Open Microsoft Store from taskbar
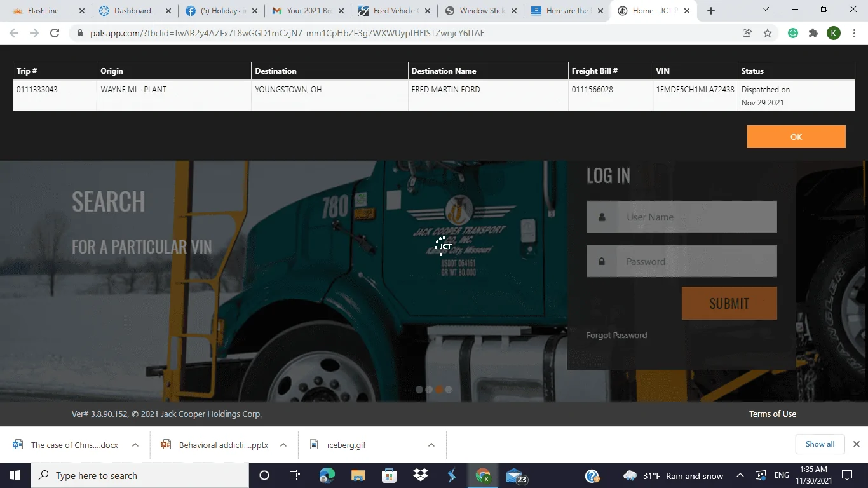This screenshot has height=488, width=868. (389, 475)
